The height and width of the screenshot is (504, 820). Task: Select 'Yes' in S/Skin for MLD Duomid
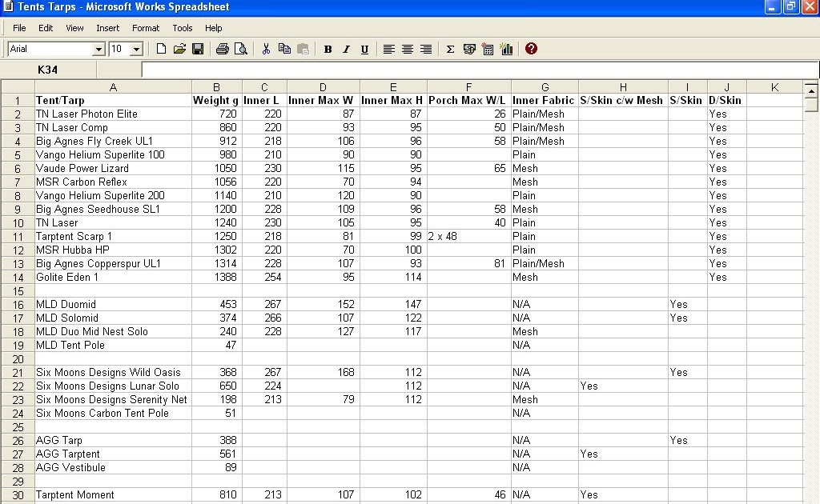[x=688, y=304]
